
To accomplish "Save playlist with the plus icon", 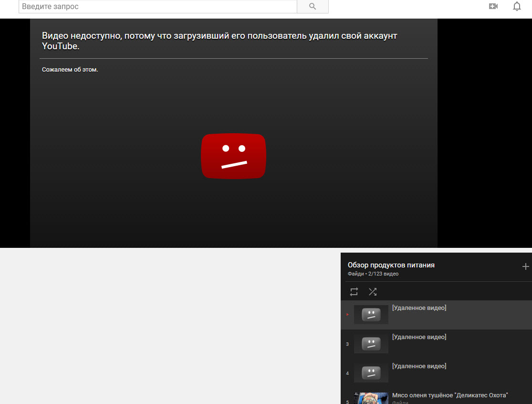I will pyautogui.click(x=525, y=266).
